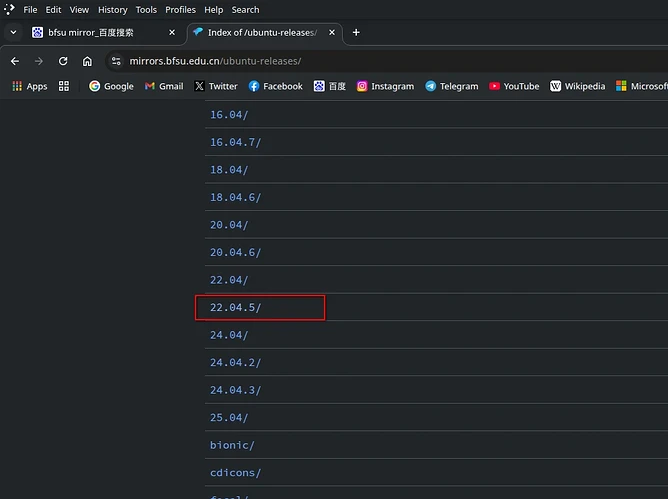Expand the tab search dropdown arrow
668x499 pixels.
(x=13, y=32)
